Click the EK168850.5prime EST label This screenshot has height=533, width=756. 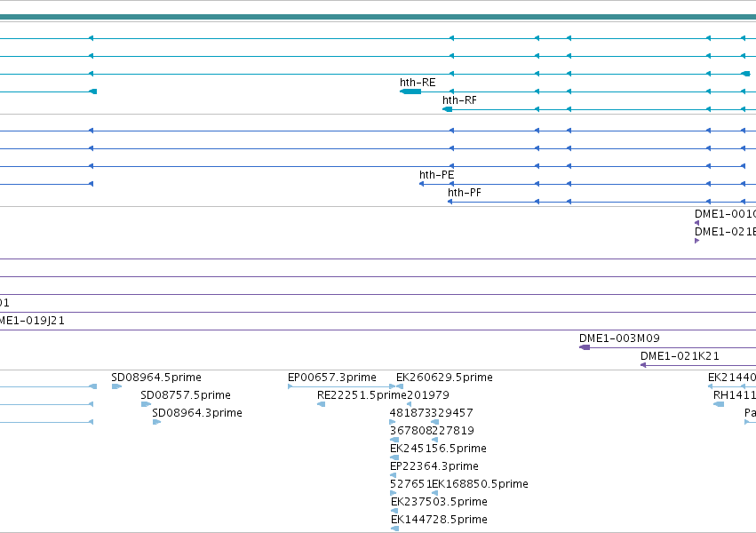point(481,484)
